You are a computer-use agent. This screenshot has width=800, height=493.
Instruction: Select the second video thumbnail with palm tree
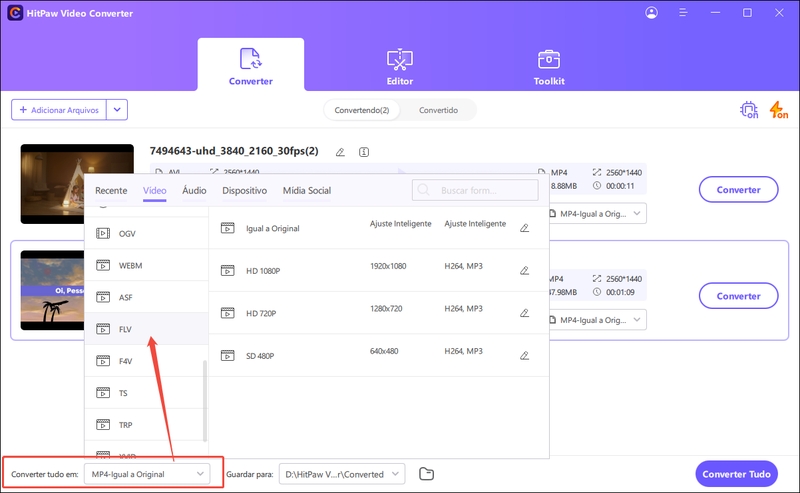(x=52, y=290)
